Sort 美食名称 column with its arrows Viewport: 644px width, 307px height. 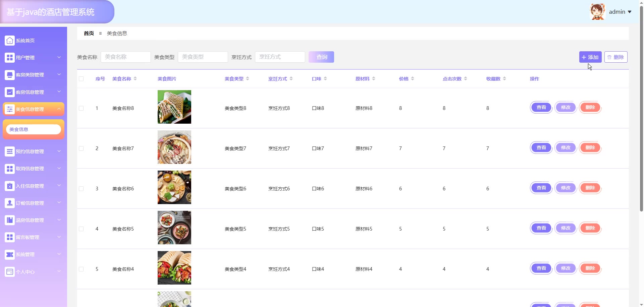coord(135,79)
